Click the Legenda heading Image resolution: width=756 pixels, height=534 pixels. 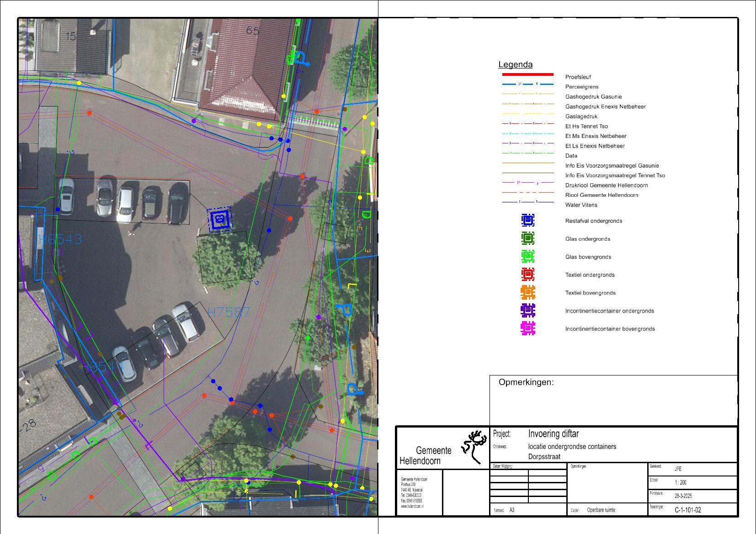click(515, 65)
